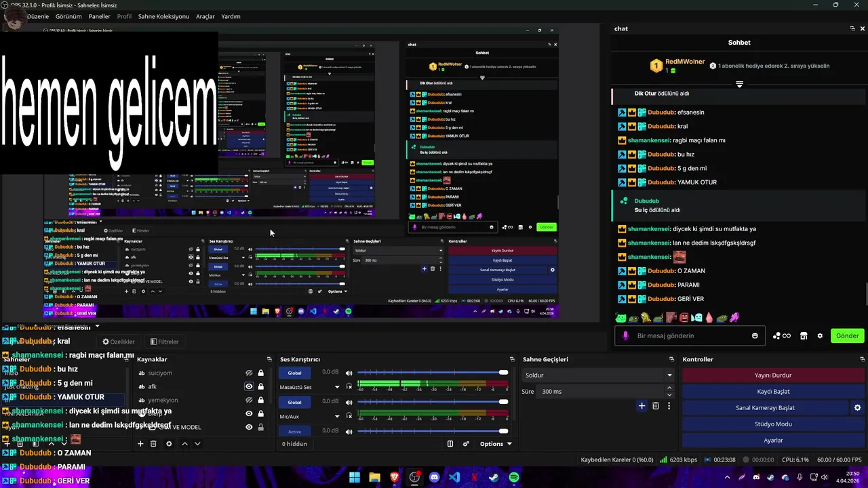Screen dimensions: 868x488
Task: Click the red angry face emote
Action: (x=684, y=317)
